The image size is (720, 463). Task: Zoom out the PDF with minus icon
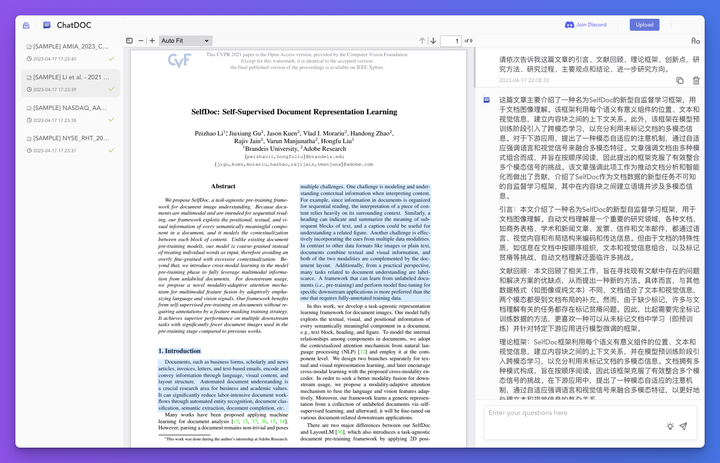[x=141, y=41]
